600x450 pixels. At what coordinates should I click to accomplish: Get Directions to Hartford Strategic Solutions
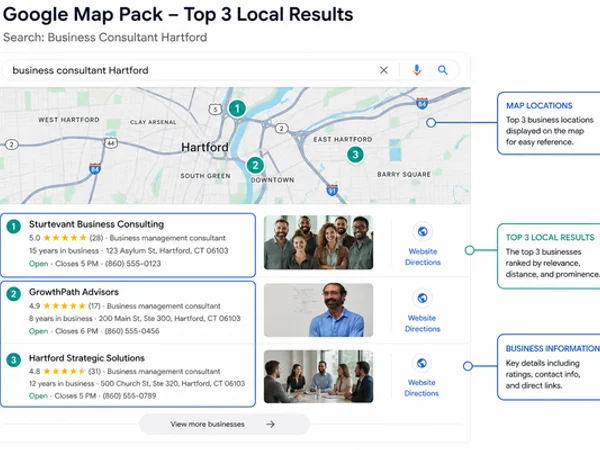click(x=421, y=393)
